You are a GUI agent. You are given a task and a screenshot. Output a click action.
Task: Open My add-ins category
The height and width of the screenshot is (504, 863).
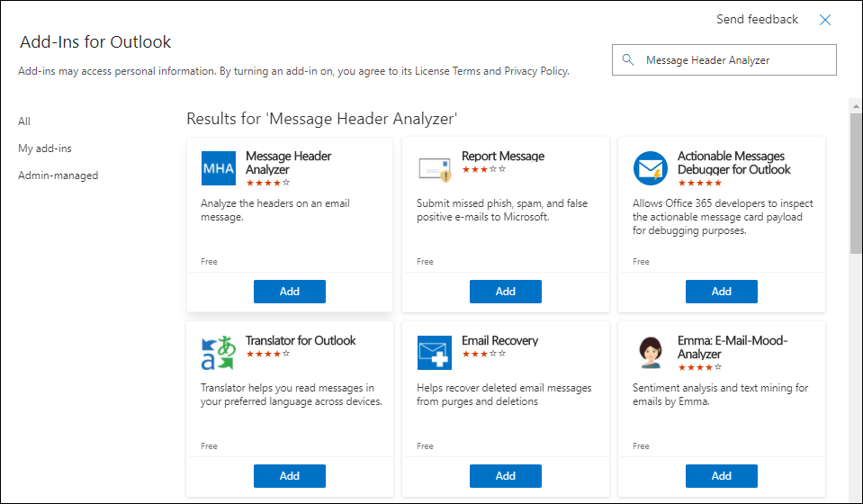(45, 148)
